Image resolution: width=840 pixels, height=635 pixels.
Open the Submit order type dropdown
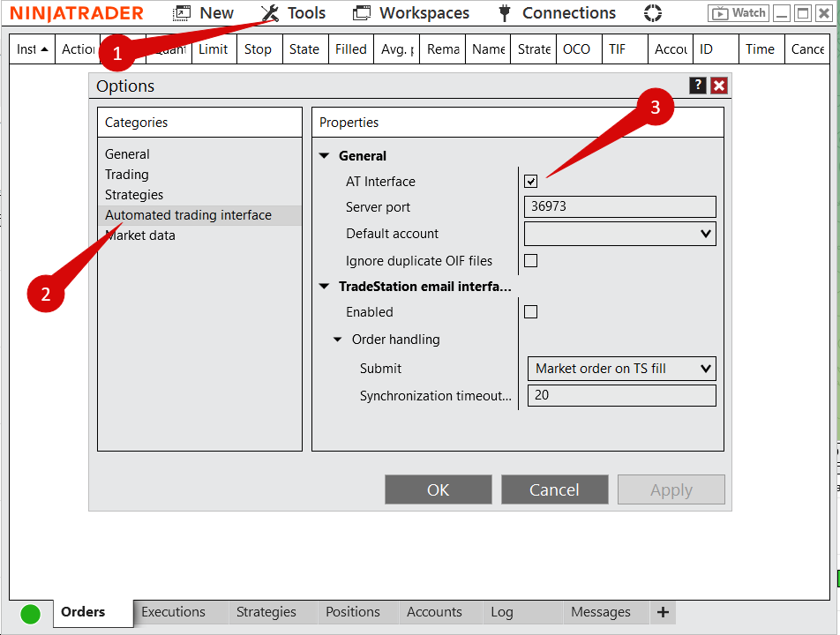621,369
